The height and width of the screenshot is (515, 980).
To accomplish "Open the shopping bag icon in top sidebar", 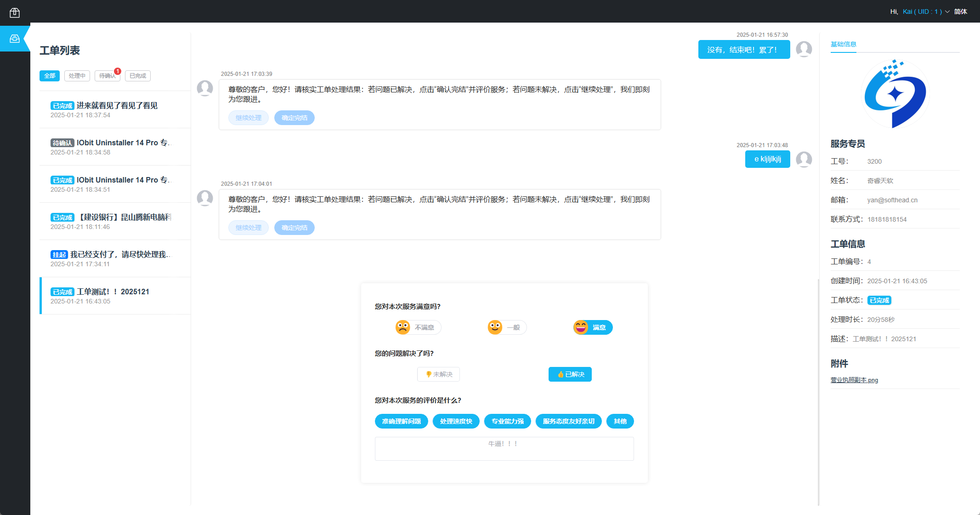I will coord(15,12).
